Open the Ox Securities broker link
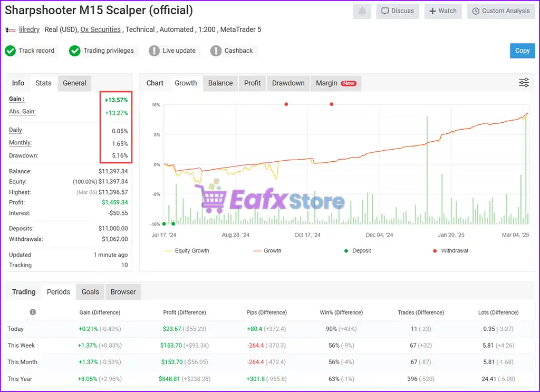This screenshot has height=392, width=540. coord(100,30)
